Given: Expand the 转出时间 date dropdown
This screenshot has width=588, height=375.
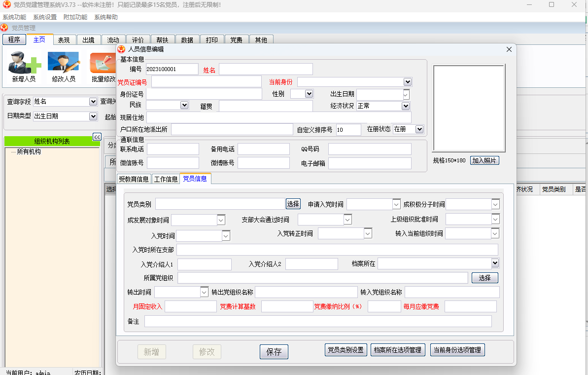Looking at the screenshot, I should (x=204, y=292).
